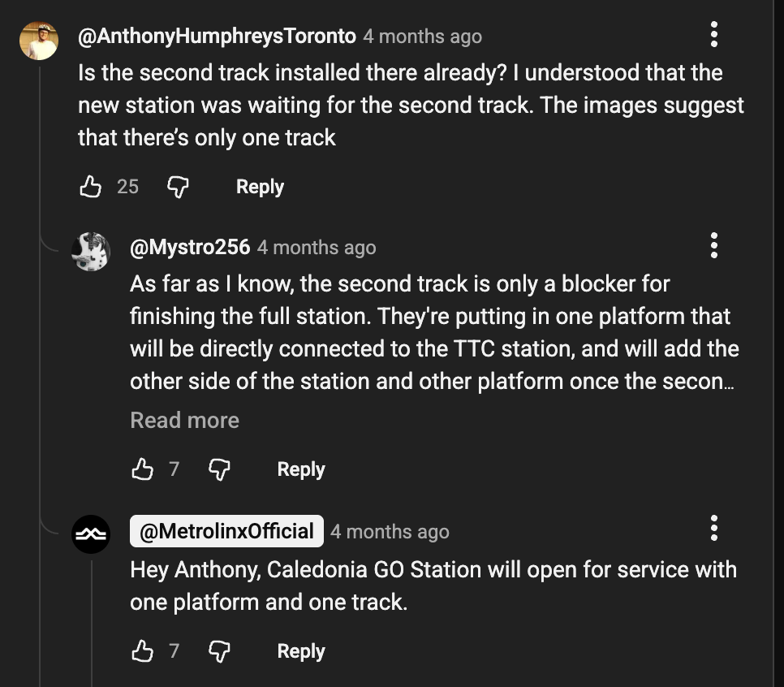Screen dimensions: 784x687
Task: Open the @MetrolinxOfficial channel badge
Action: tap(226, 531)
